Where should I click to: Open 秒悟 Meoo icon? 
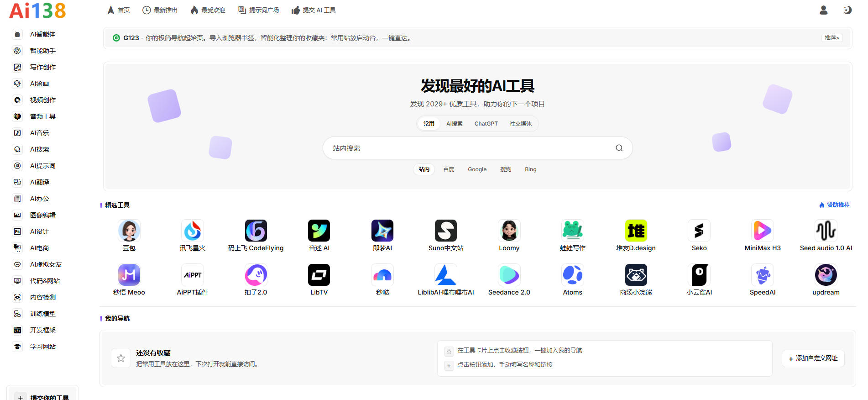pos(129,275)
